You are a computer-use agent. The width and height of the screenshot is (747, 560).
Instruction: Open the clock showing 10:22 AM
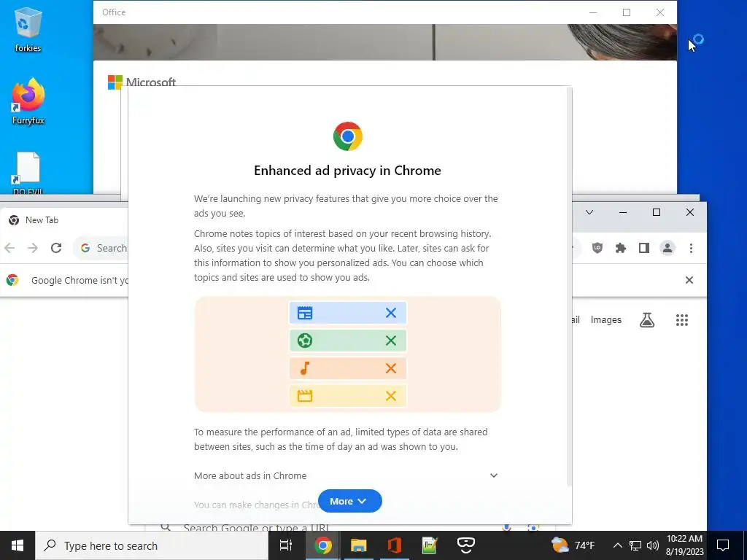(x=684, y=545)
